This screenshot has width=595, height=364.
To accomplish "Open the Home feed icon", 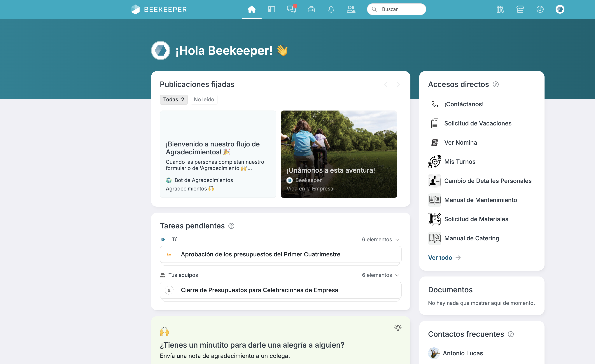I will click(x=251, y=9).
